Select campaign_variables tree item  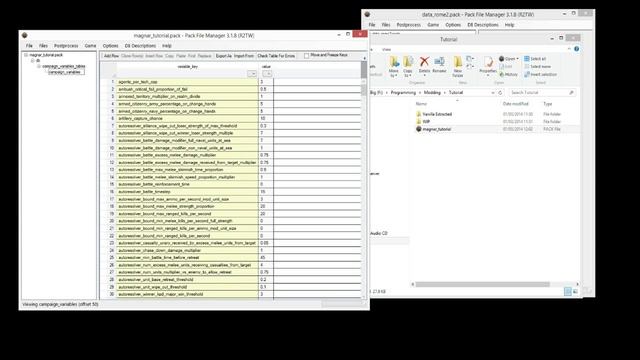click(x=66, y=72)
